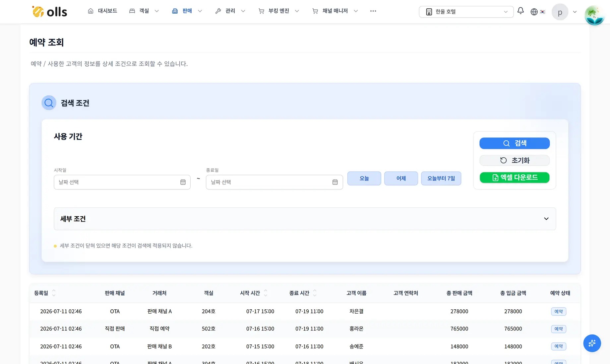This screenshot has width=610, height=364.
Task: Click room cell 202호
Action: [x=209, y=346]
